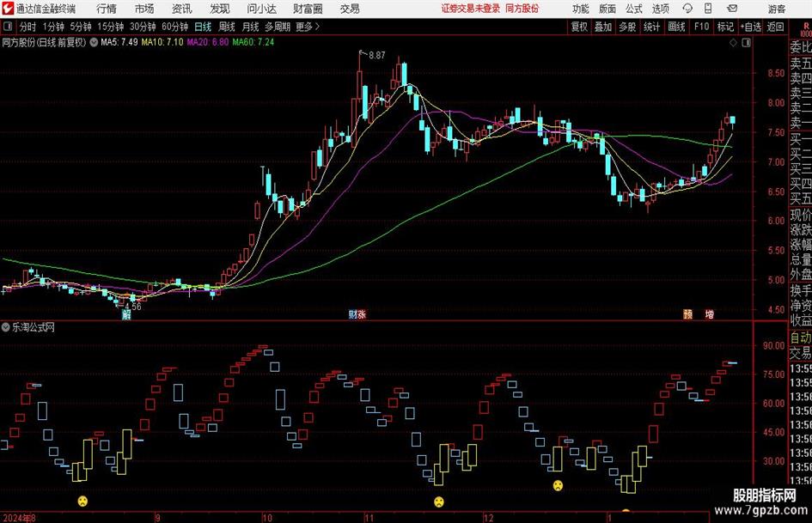Click the 返回 back button
Screen dimensions: 812x523
point(775,27)
